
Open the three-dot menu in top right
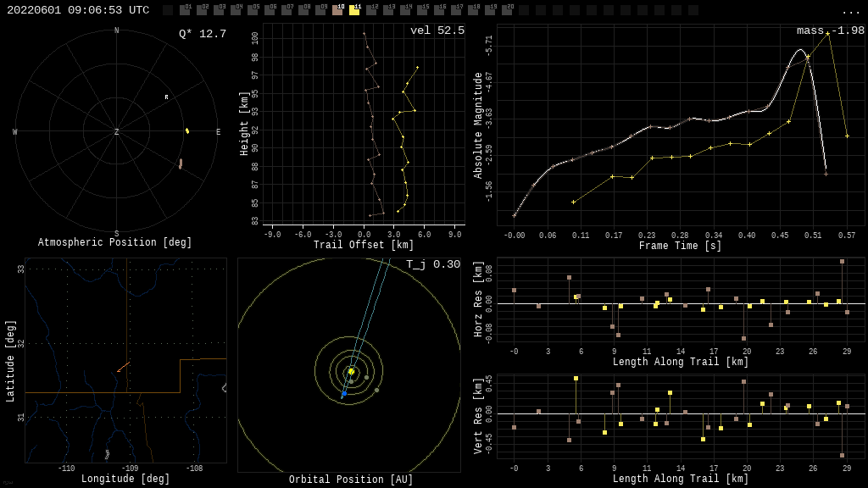point(850,11)
